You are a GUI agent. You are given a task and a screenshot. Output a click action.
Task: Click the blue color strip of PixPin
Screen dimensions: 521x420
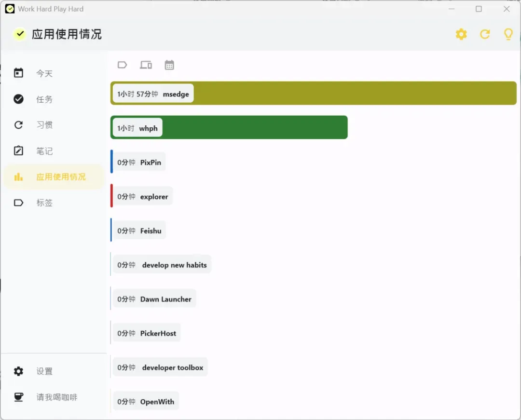(111, 162)
